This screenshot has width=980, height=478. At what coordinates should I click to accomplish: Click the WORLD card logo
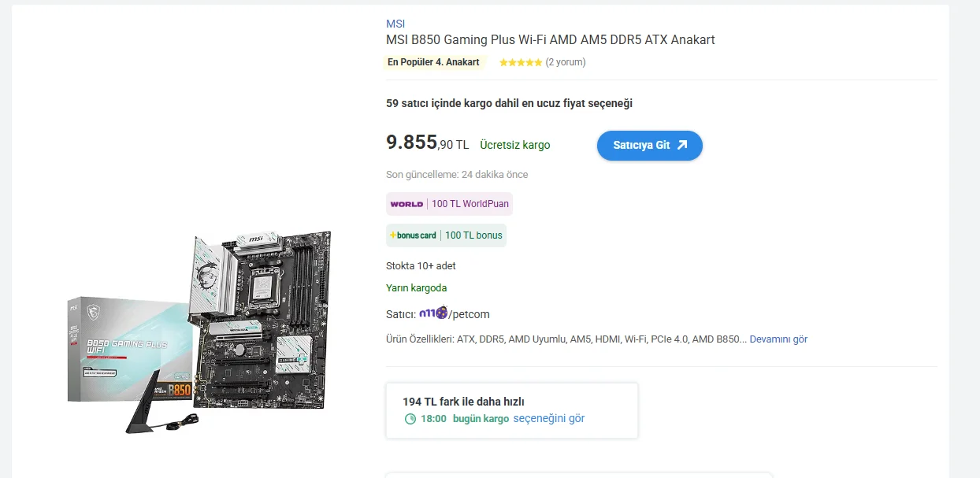[x=406, y=204]
